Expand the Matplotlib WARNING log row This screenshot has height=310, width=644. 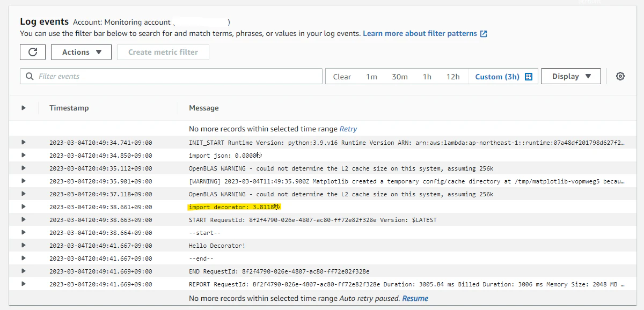pyautogui.click(x=24, y=181)
